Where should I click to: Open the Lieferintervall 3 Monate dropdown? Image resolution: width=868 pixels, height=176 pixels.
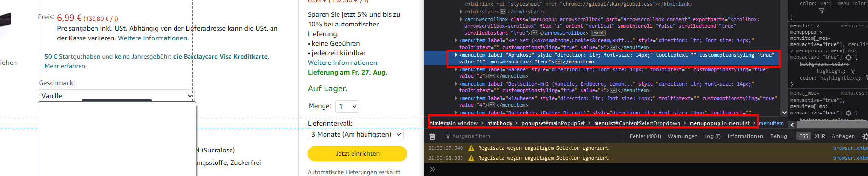[x=356, y=135]
